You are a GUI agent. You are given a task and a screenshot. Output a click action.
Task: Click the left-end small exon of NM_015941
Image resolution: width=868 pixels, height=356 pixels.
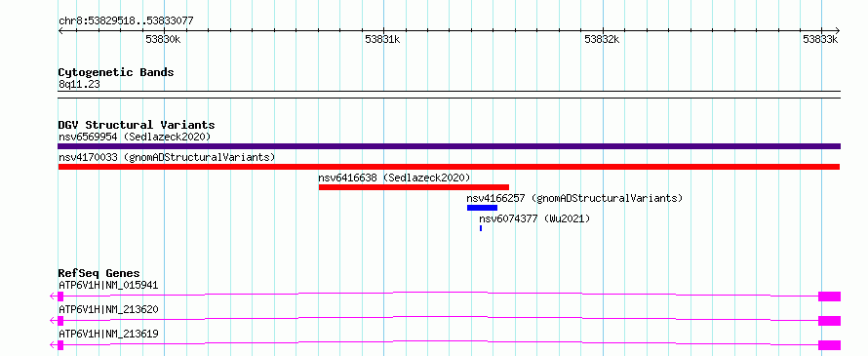60,297
